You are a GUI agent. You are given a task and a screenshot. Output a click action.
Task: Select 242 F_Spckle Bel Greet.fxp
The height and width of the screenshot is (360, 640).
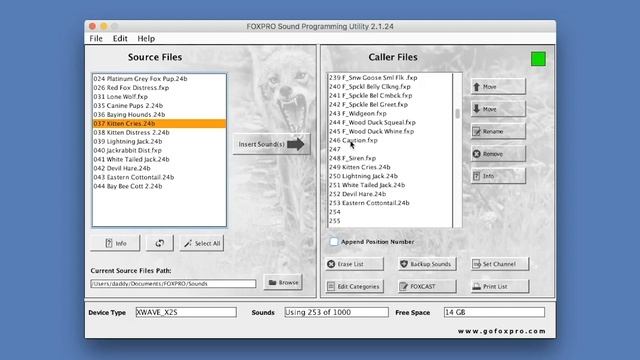click(x=390, y=104)
